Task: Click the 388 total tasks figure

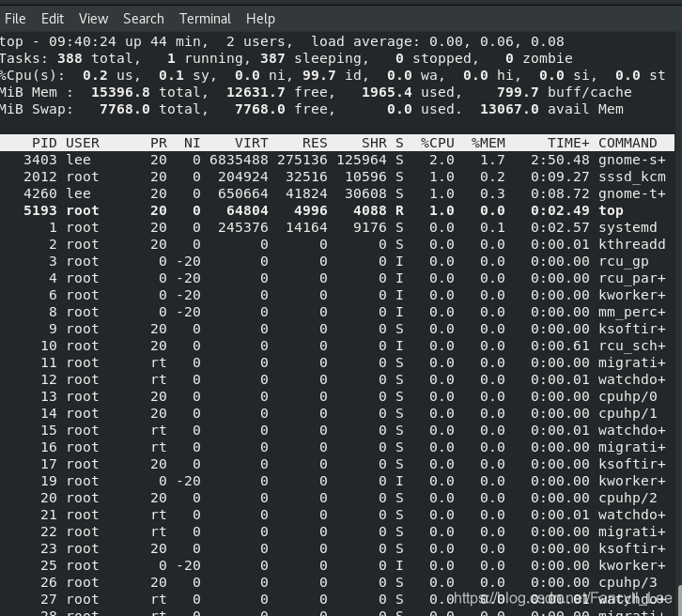Action: point(70,58)
